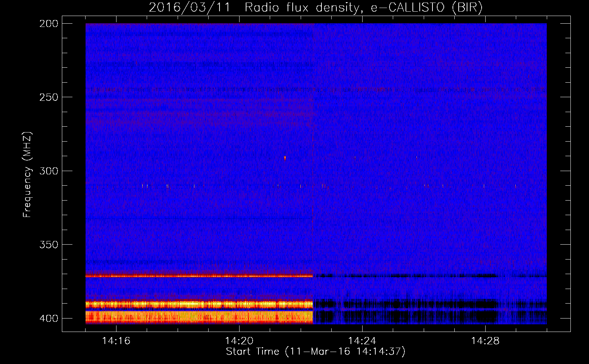Click the 250 frequency tick label
This screenshot has width=589, height=364.
49,97
